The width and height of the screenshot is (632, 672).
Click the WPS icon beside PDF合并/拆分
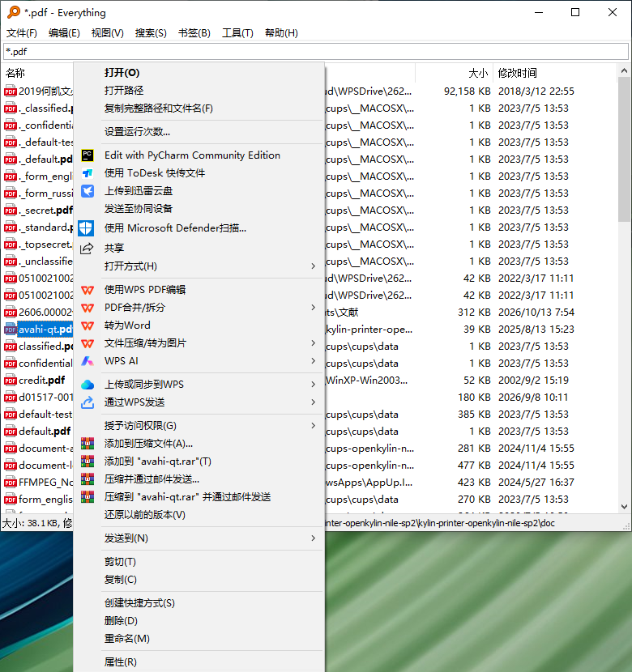tap(88, 308)
